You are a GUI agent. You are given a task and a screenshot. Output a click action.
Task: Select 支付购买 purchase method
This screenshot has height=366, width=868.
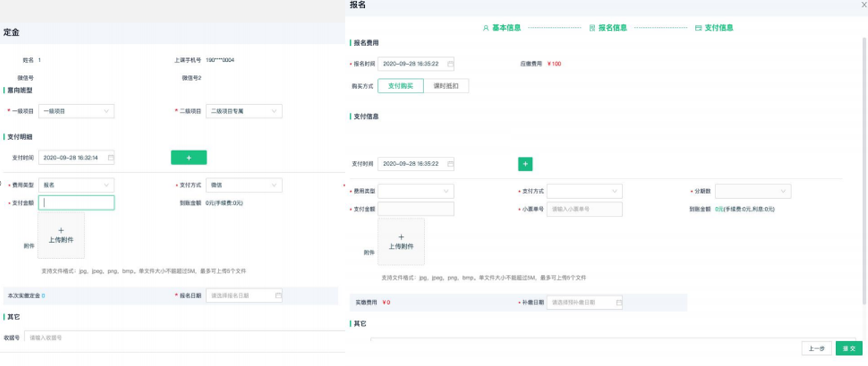401,86
